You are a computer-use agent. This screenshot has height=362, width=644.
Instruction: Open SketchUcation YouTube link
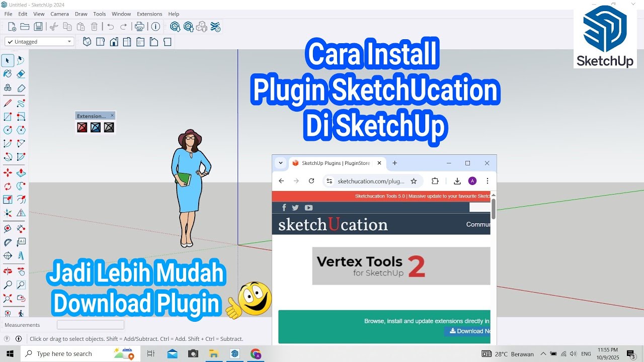308,208
